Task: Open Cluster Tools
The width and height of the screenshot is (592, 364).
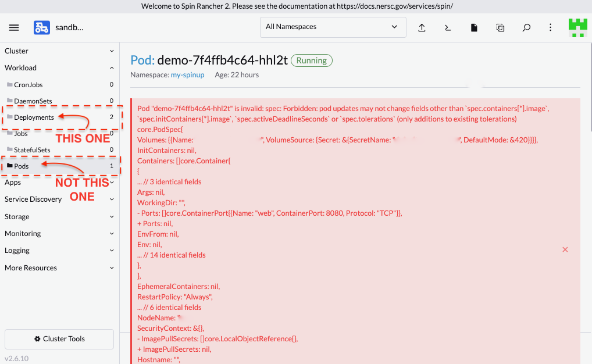Action: [x=59, y=339]
